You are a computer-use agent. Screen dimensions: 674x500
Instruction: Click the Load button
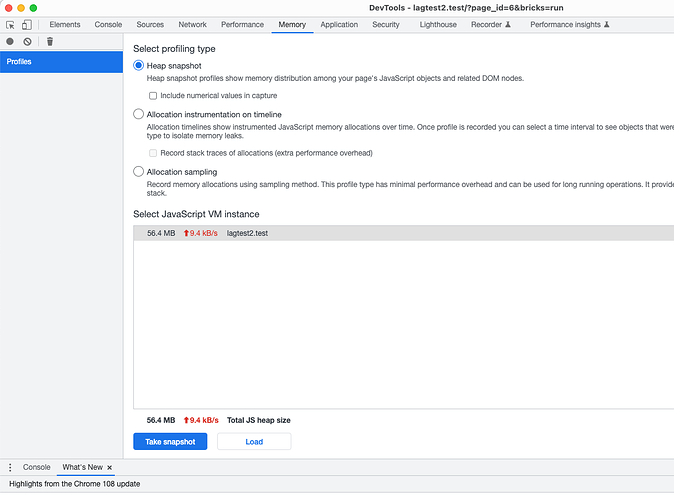click(x=254, y=441)
